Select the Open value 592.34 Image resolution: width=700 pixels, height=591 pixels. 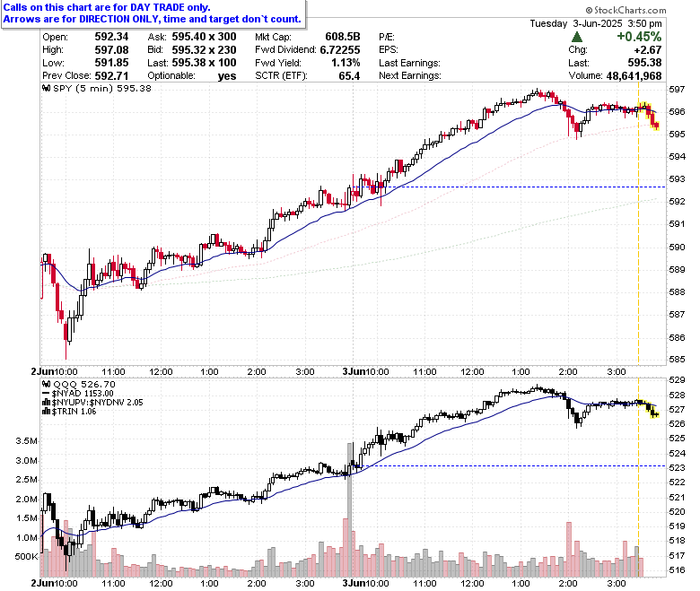click(111, 37)
